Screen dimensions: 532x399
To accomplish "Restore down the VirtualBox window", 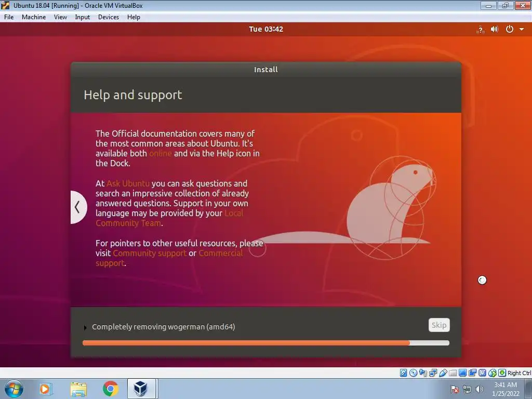I will (506, 5).
